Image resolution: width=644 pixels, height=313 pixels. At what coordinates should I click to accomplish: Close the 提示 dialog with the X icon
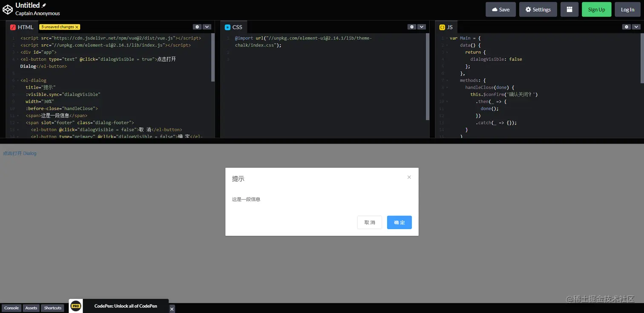409,177
